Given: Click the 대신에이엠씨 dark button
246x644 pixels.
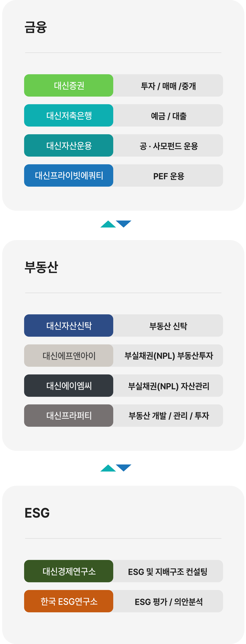Looking at the screenshot, I should click(x=69, y=386).
